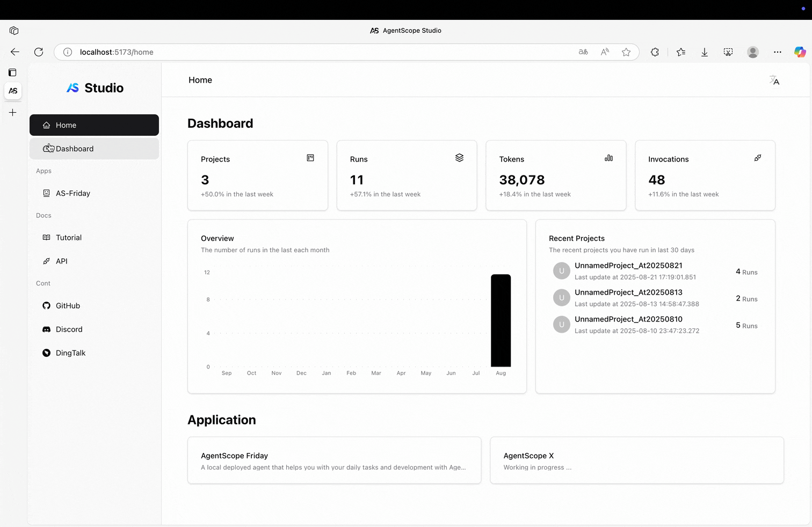Go back with the browser back arrow
Viewport: 812px width, 527px height.
point(15,52)
